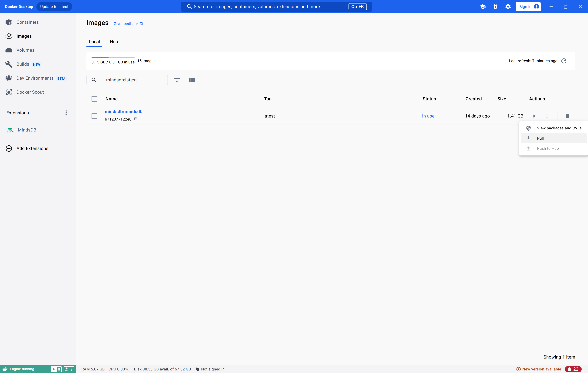Sort by the Status column header
The width and height of the screenshot is (588, 373).
[429, 99]
